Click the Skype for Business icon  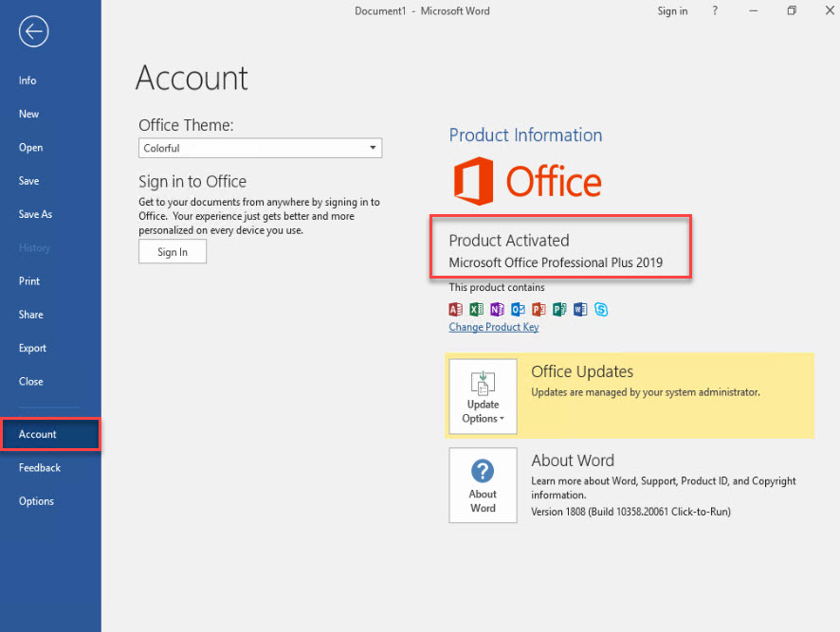[601, 309]
